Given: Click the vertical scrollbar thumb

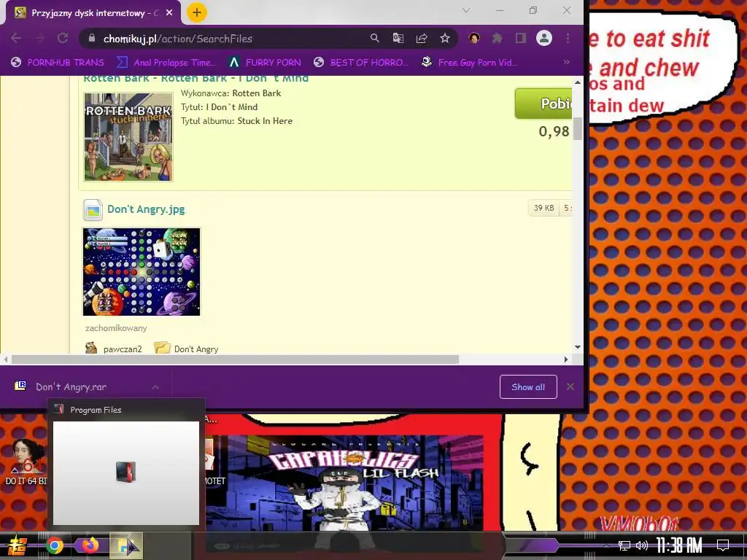Looking at the screenshot, I should 578,128.
